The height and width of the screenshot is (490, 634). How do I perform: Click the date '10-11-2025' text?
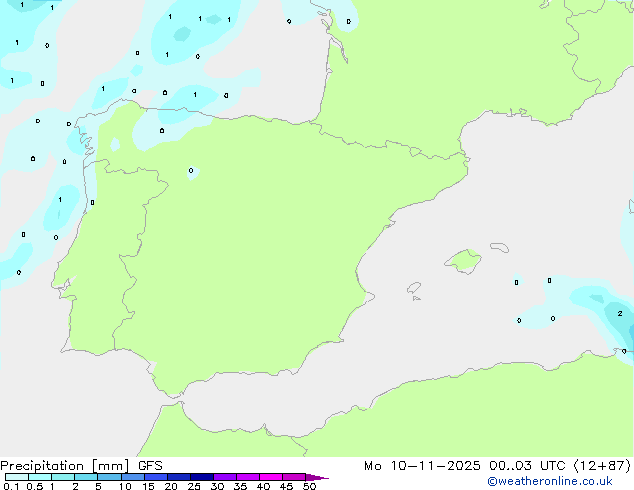click(435, 466)
